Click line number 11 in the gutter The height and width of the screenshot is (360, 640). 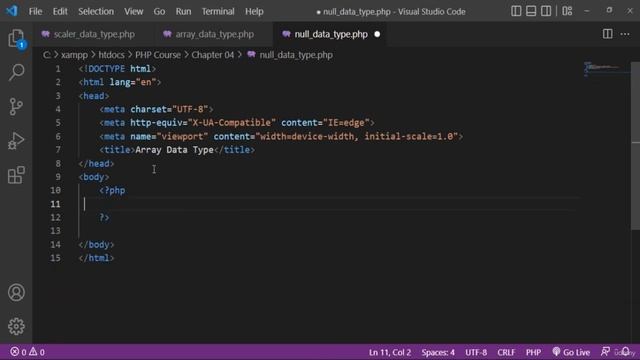tap(56, 204)
